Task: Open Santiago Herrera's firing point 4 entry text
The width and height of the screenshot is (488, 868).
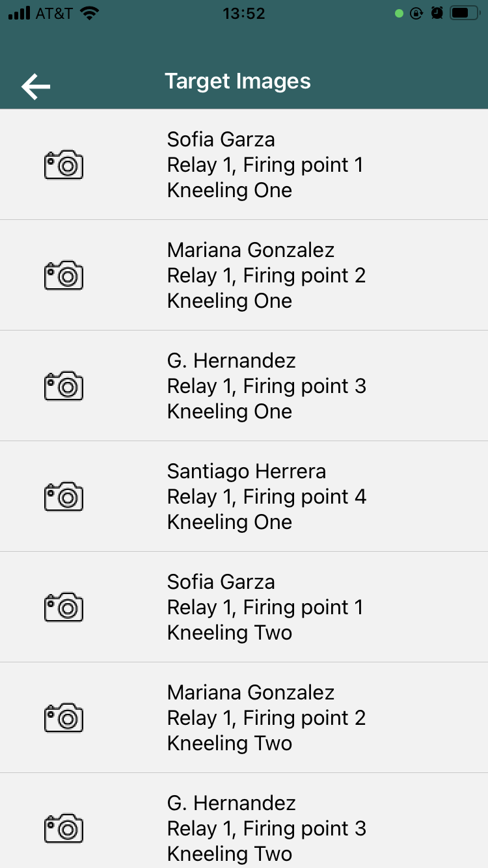Action: (x=266, y=497)
